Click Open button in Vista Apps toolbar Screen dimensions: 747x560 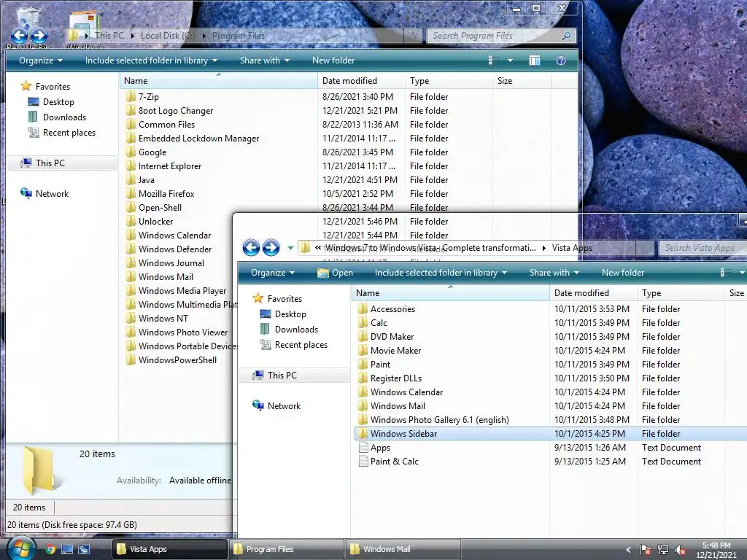pos(336,273)
